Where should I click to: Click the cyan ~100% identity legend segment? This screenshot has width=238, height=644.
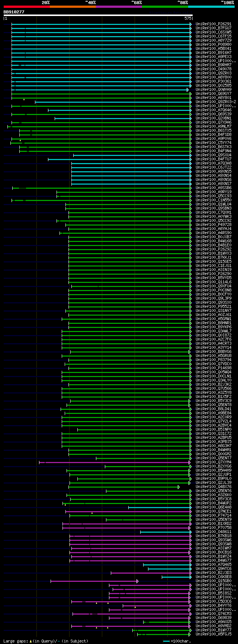211,7
